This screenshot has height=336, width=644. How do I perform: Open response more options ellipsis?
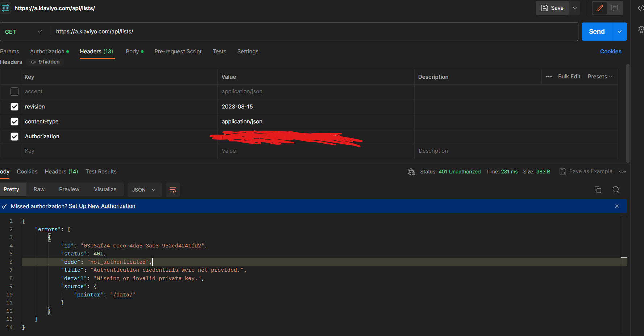point(623,172)
